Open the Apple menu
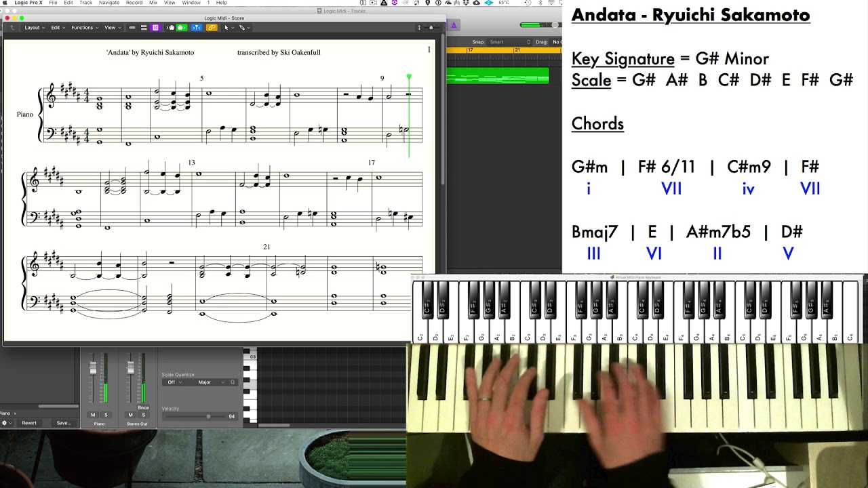This screenshot has height=488, width=868. point(5,3)
